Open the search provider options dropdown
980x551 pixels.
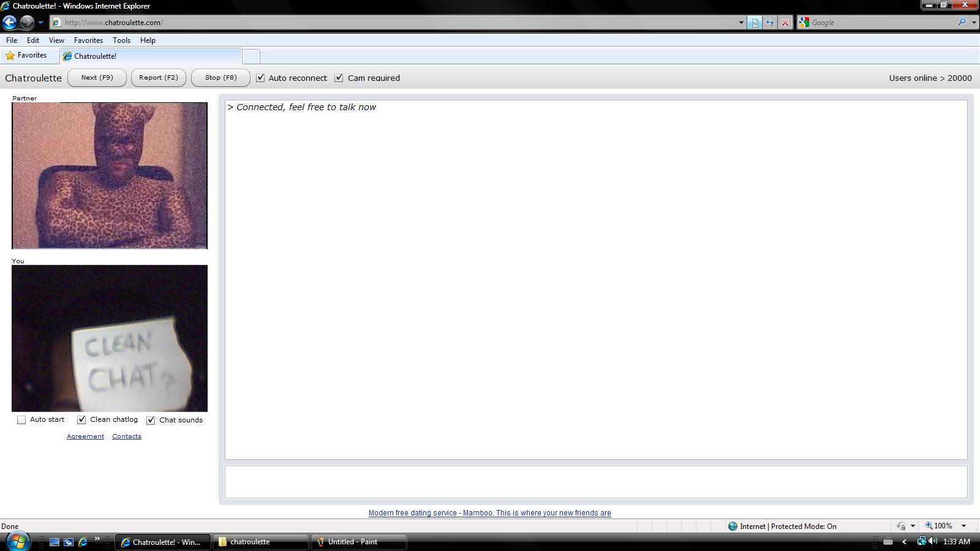pyautogui.click(x=974, y=23)
